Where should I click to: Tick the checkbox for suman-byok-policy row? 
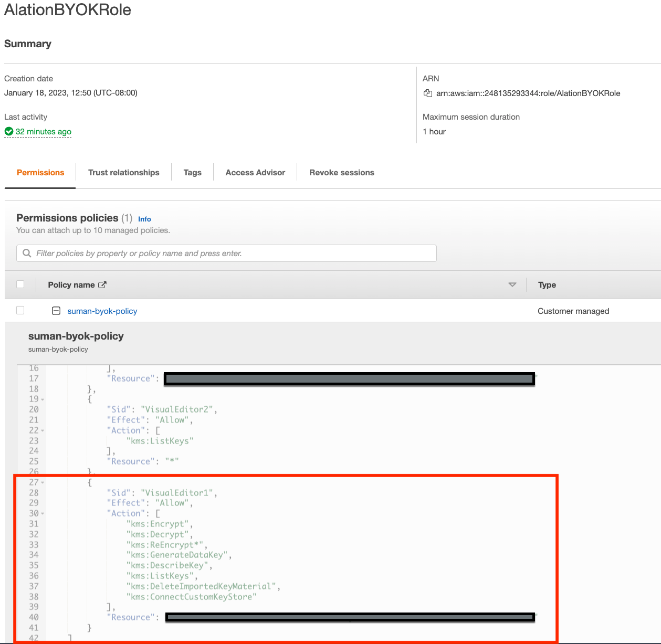(x=20, y=310)
